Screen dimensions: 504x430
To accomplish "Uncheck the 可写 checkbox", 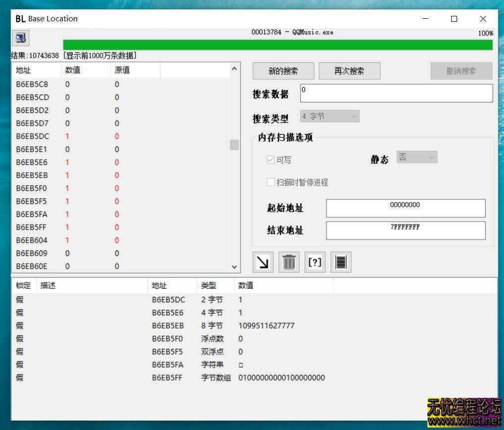I will point(271,159).
